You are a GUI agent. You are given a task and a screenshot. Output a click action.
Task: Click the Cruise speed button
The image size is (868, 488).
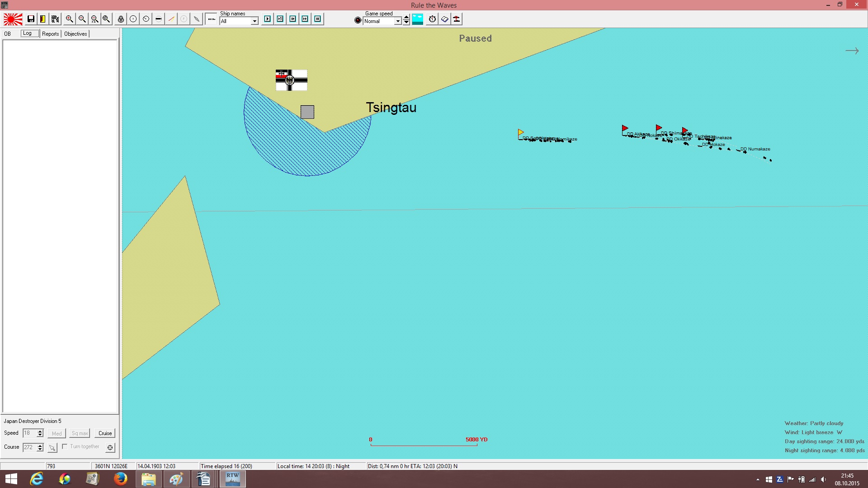pos(105,433)
